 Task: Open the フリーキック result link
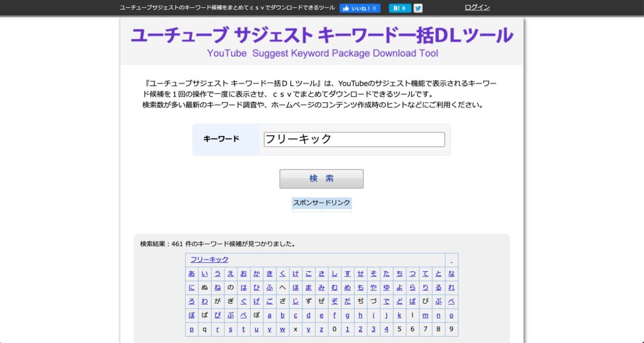pos(209,259)
